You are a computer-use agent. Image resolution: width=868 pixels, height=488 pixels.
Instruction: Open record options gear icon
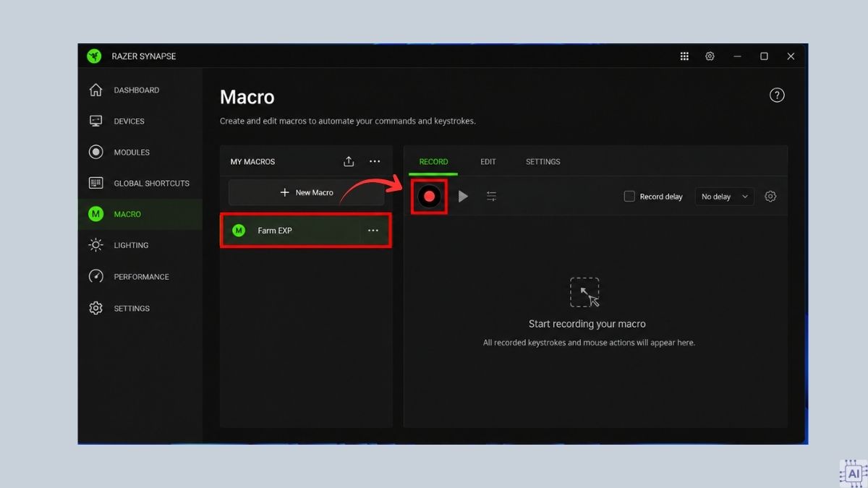[770, 196]
